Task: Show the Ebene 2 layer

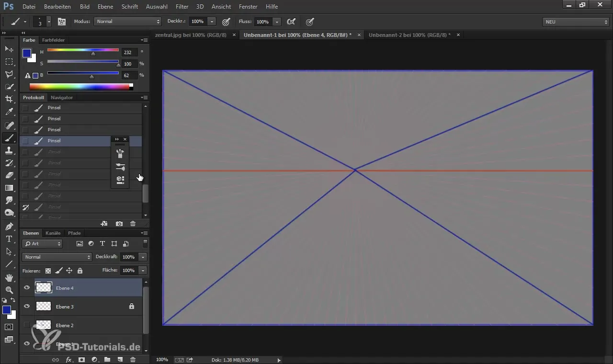Action: tap(27, 325)
